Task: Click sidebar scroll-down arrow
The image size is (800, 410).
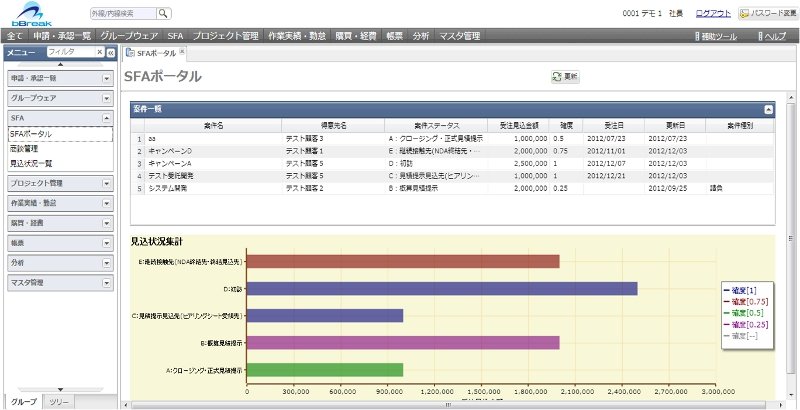Action: pos(60,390)
